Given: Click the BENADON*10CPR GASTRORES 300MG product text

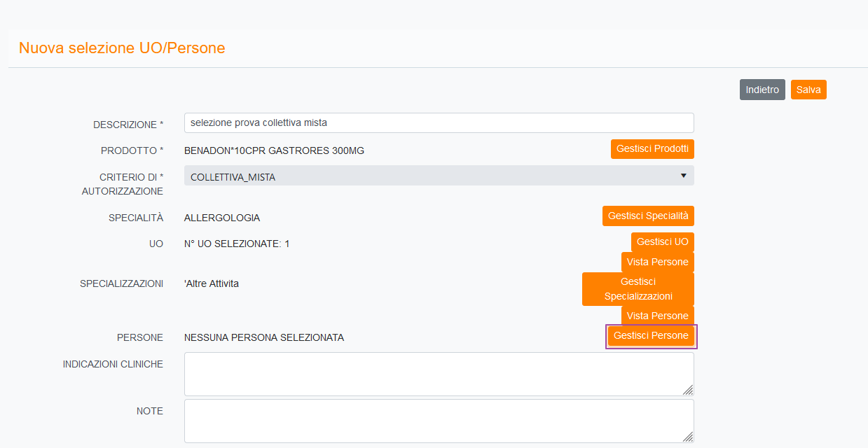Looking at the screenshot, I should (x=274, y=150).
